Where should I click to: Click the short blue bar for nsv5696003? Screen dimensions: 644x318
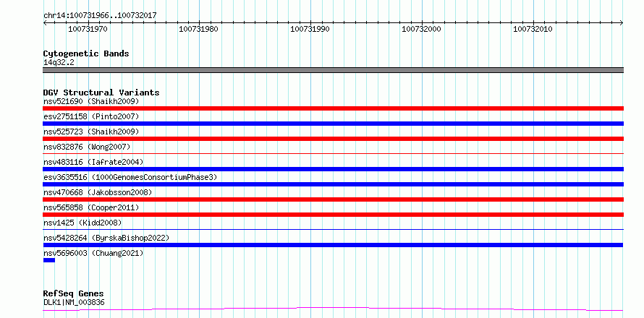coord(49,260)
